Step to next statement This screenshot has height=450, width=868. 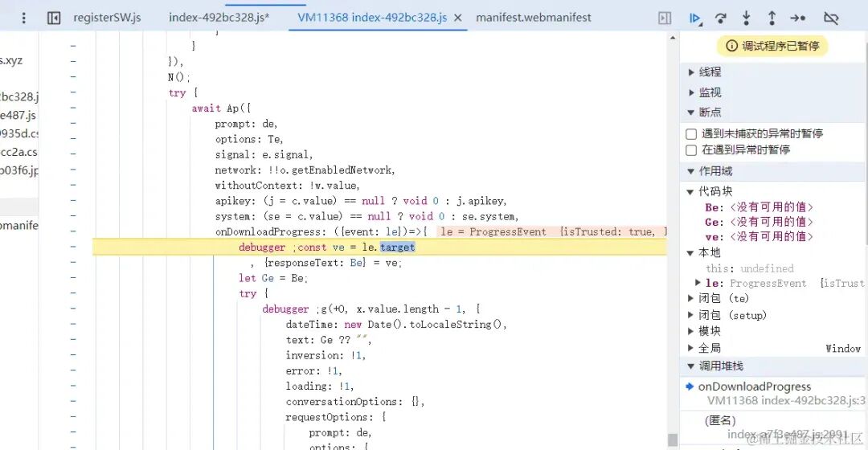798,18
